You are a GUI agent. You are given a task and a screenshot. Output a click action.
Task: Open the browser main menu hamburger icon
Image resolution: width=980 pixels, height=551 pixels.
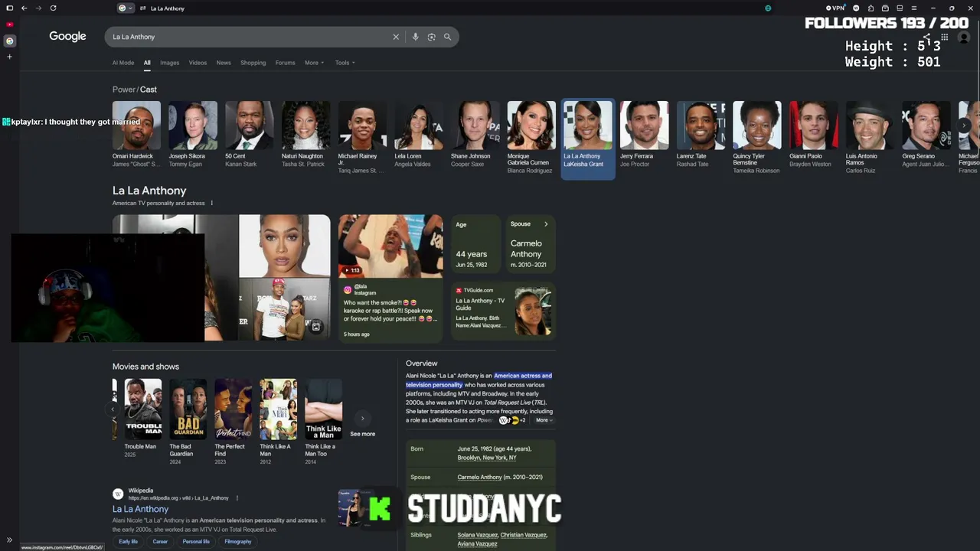click(913, 8)
